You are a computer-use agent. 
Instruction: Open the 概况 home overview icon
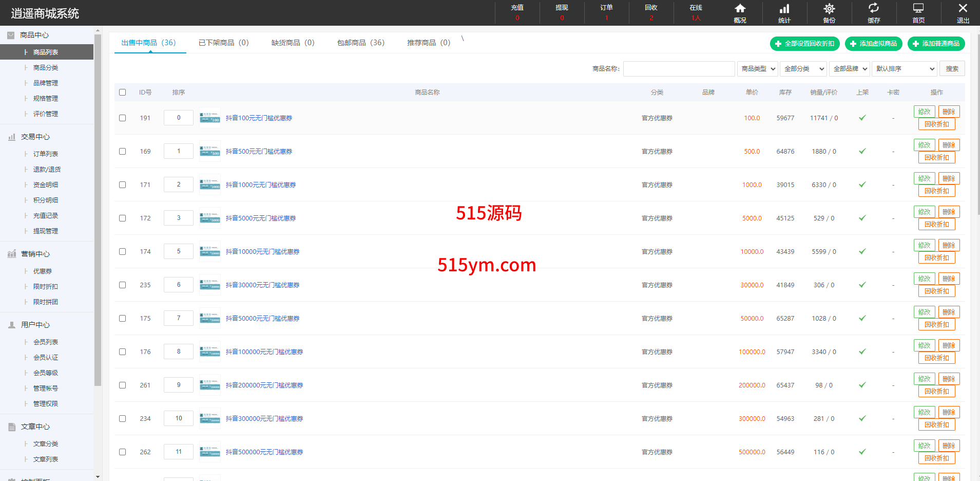coord(740,9)
